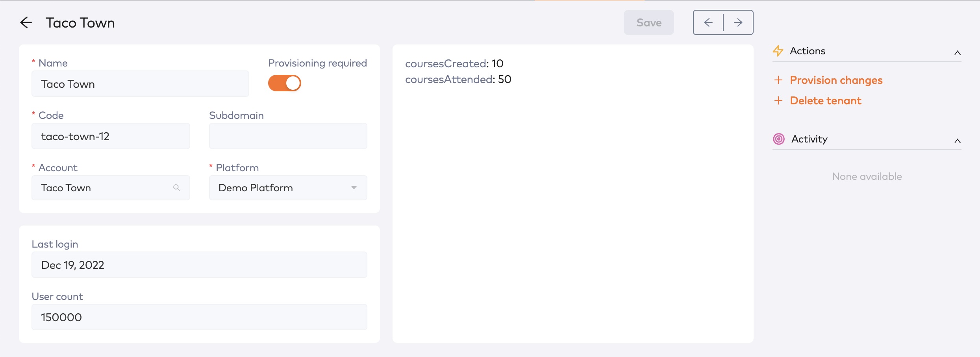Click the Activity target icon
980x357 pixels.
click(779, 139)
